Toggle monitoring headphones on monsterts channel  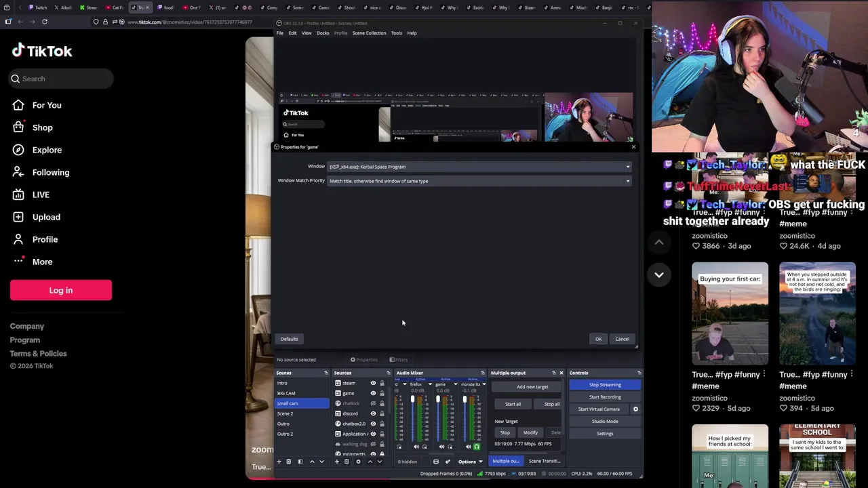pos(477,447)
